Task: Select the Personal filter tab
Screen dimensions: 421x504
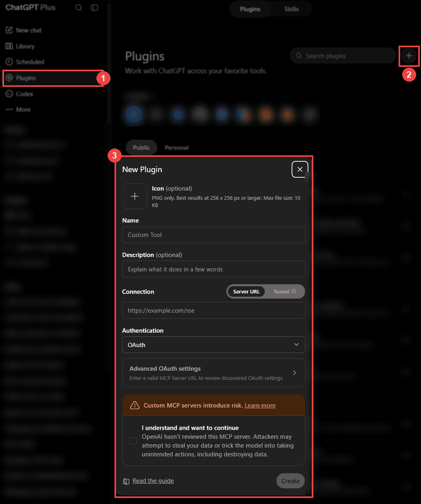Action: coord(176,148)
